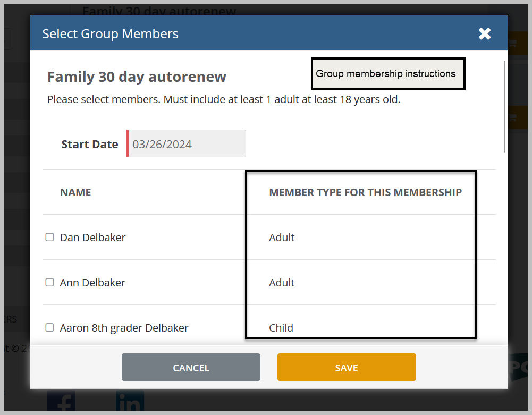Click the Adult member type for Ann Delbaker
This screenshot has width=532, height=415.
pyautogui.click(x=282, y=283)
